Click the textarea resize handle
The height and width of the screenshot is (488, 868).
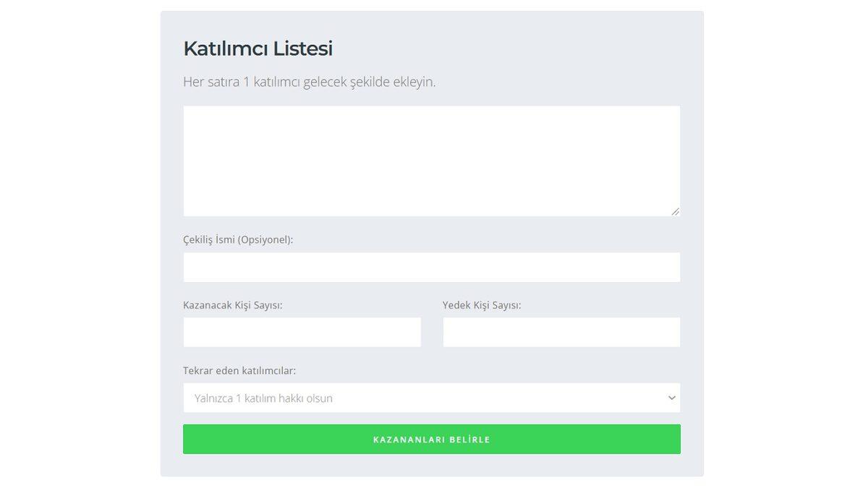click(x=676, y=210)
